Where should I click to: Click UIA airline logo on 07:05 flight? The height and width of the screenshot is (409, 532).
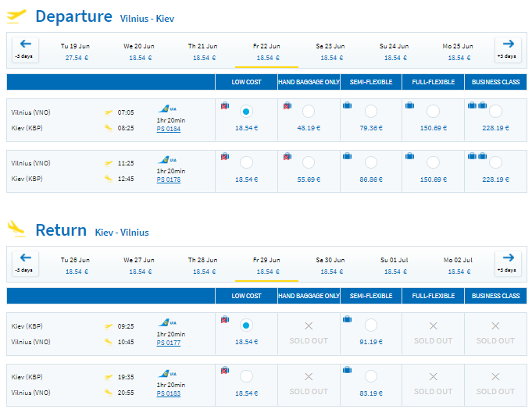(x=167, y=108)
